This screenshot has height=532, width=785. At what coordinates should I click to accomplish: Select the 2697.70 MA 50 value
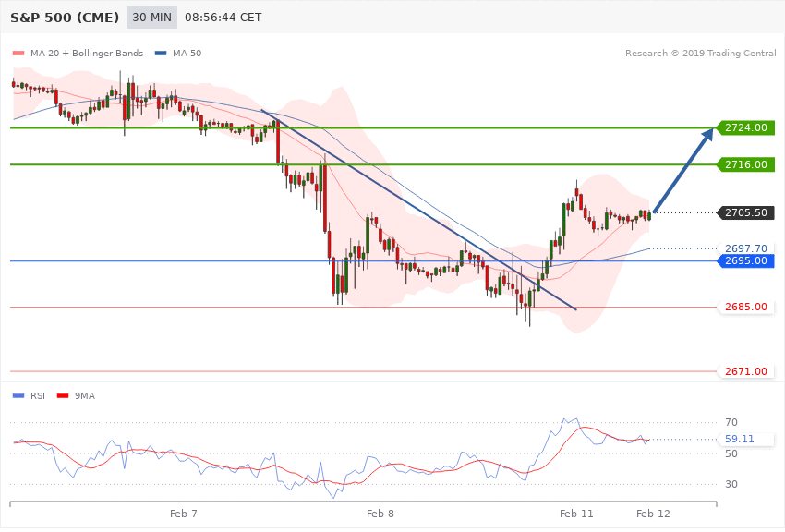(746, 248)
